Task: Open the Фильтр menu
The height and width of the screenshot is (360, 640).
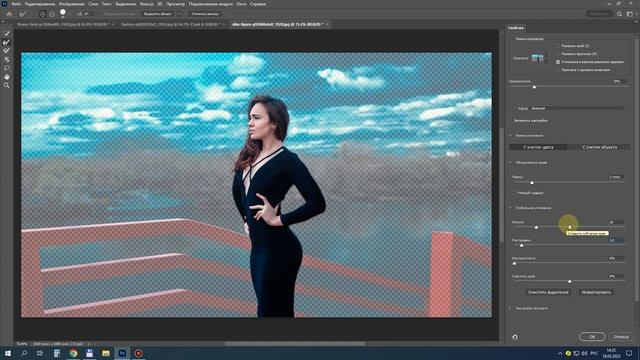Action: [x=147, y=4]
